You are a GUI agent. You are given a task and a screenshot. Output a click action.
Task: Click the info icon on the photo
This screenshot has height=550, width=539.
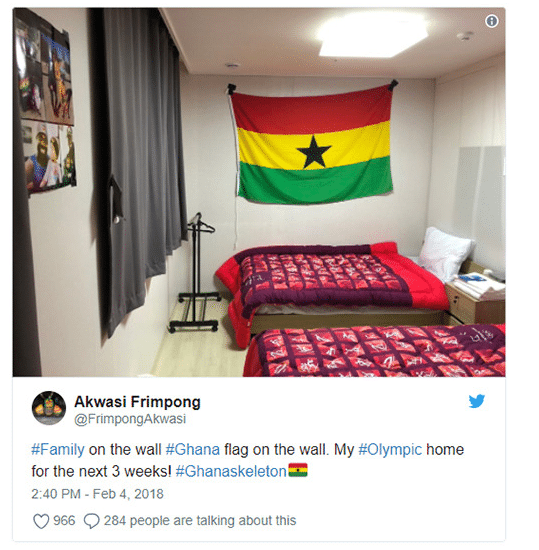click(x=492, y=21)
